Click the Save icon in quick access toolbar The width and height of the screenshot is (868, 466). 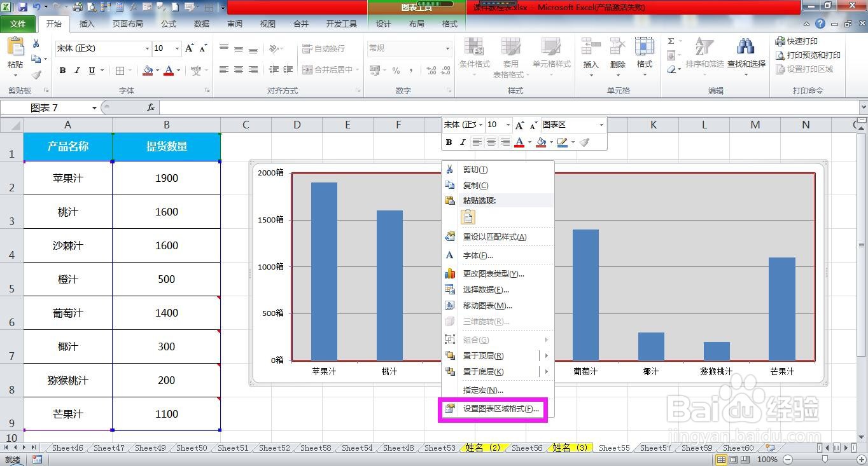23,7
